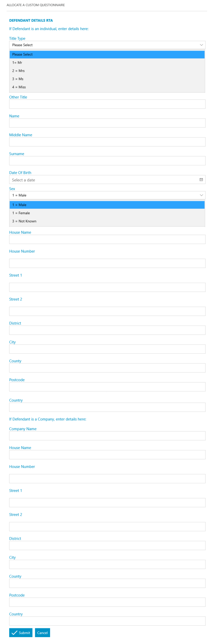This screenshot has height=644, width=213.
Task: Click the Surname text field
Action: point(107,161)
